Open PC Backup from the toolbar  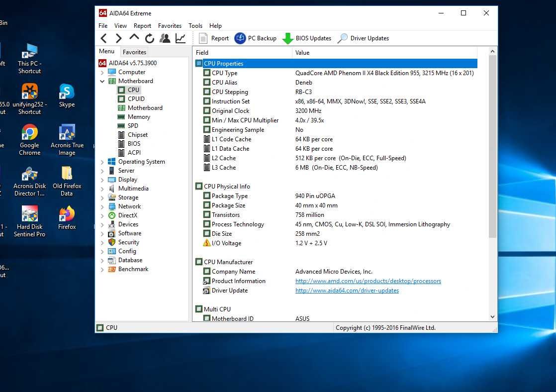(255, 38)
